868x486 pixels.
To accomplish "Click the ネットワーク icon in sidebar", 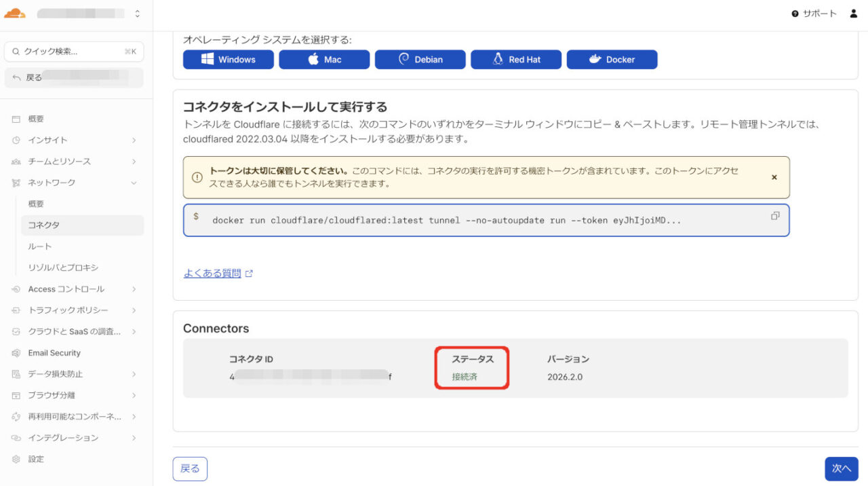I will click(x=16, y=183).
